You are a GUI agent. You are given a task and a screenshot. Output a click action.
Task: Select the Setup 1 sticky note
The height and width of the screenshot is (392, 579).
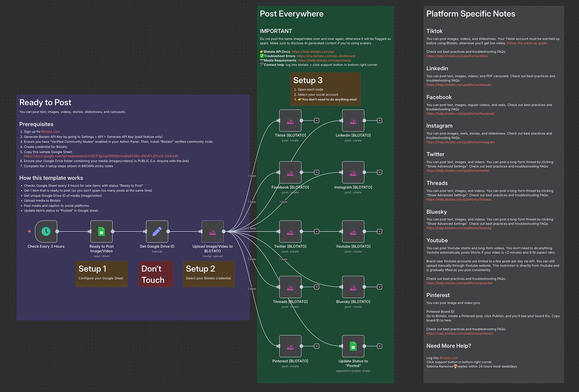coord(101,274)
